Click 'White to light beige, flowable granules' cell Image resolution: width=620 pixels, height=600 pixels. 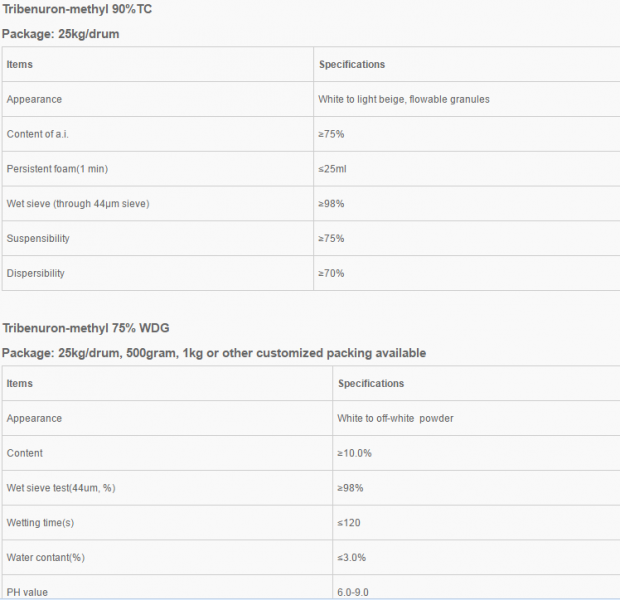[467, 99]
